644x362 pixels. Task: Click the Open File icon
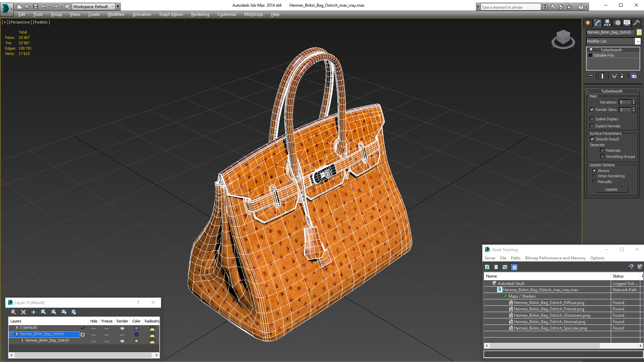pos(27,6)
